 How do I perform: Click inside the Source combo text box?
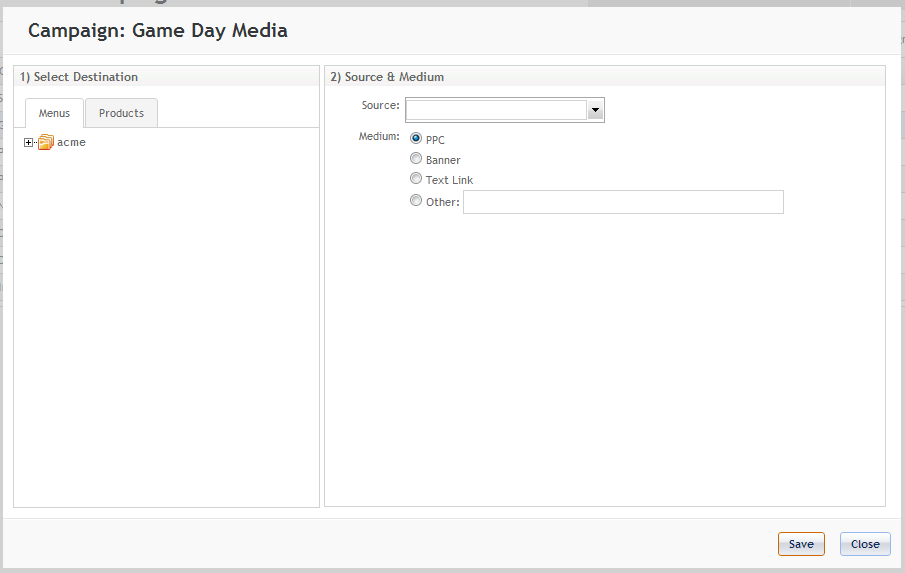point(496,110)
